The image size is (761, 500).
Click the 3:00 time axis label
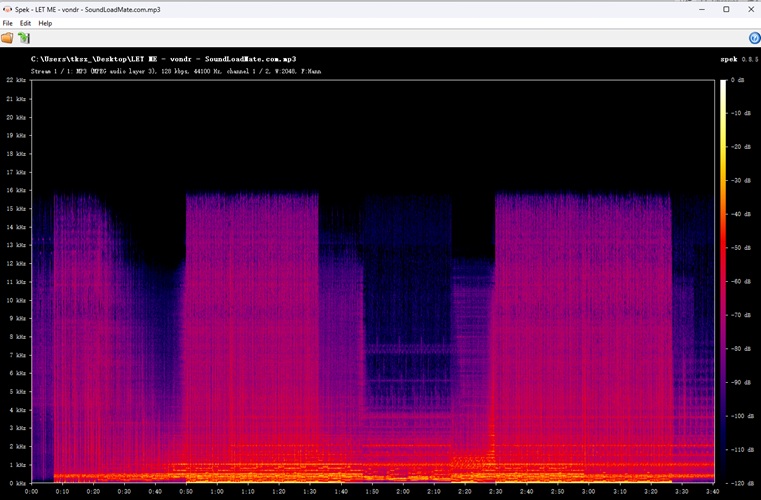589,491
